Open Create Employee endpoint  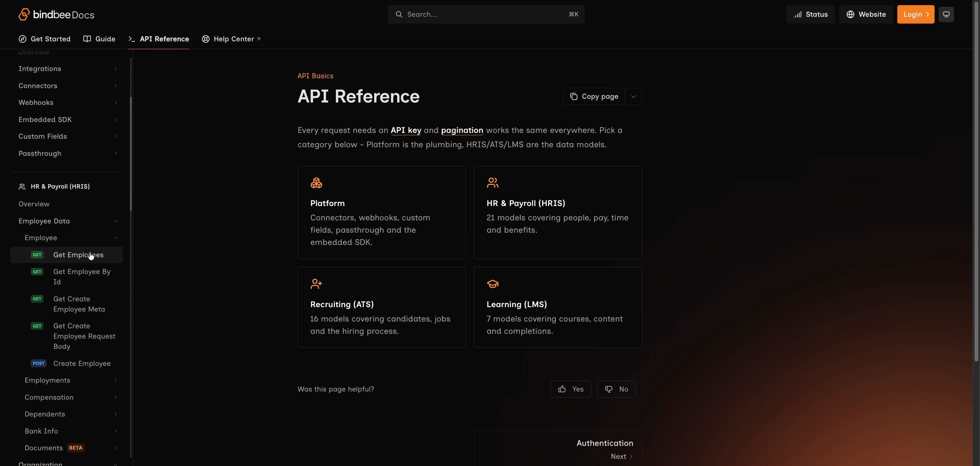point(67,364)
